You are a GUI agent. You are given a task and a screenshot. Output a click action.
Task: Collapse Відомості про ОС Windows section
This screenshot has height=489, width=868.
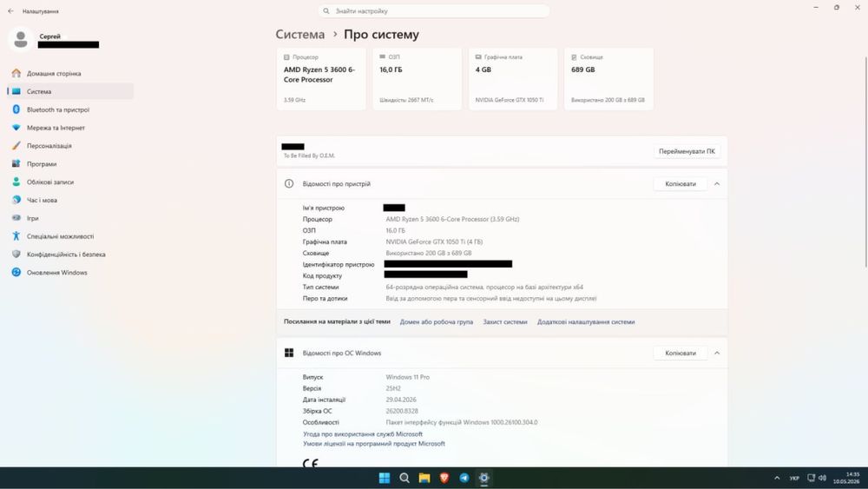point(717,354)
